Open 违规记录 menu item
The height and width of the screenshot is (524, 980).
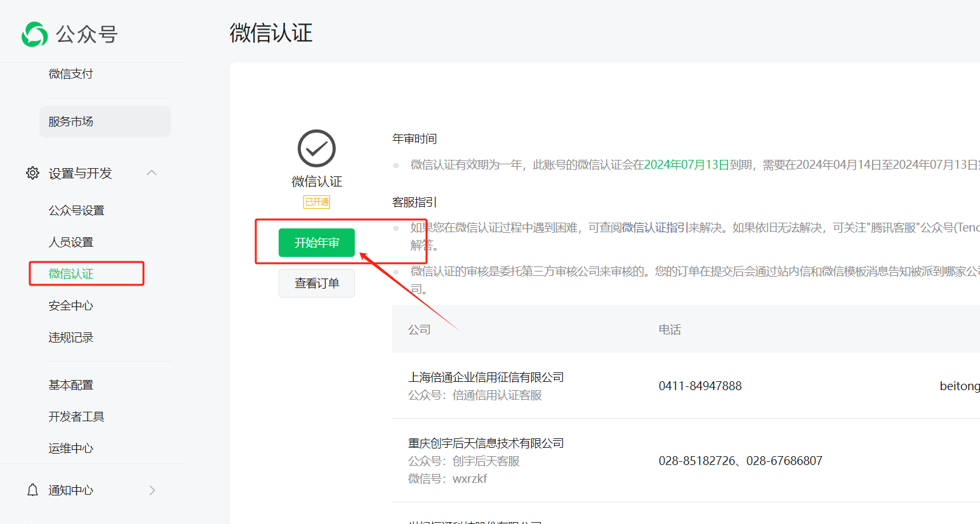(71, 337)
